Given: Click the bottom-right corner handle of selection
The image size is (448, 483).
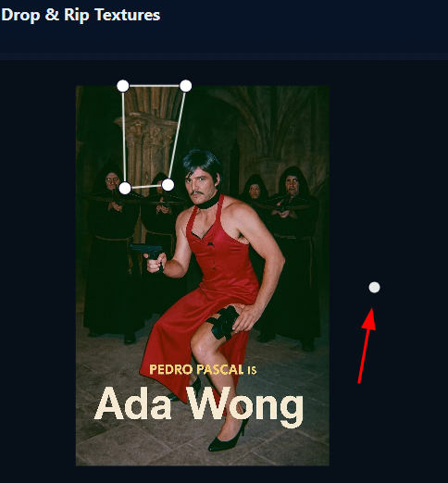Looking at the screenshot, I should (168, 185).
